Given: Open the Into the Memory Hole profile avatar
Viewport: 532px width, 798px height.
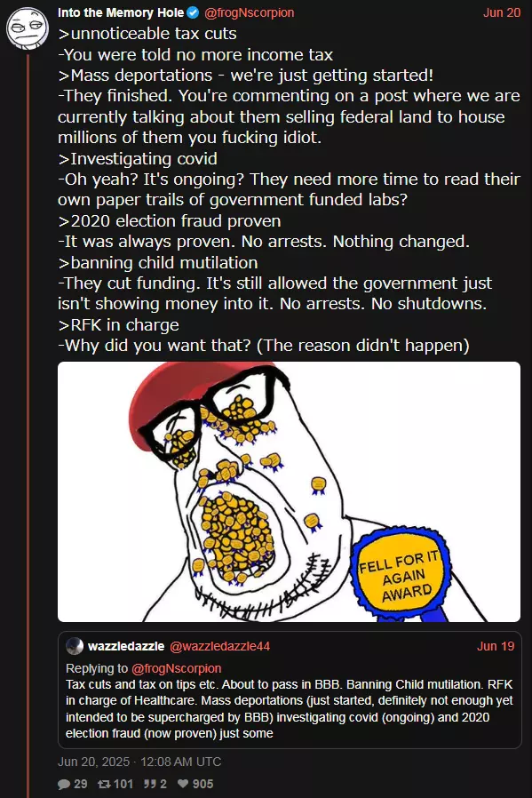Looking at the screenshot, I should [27, 28].
